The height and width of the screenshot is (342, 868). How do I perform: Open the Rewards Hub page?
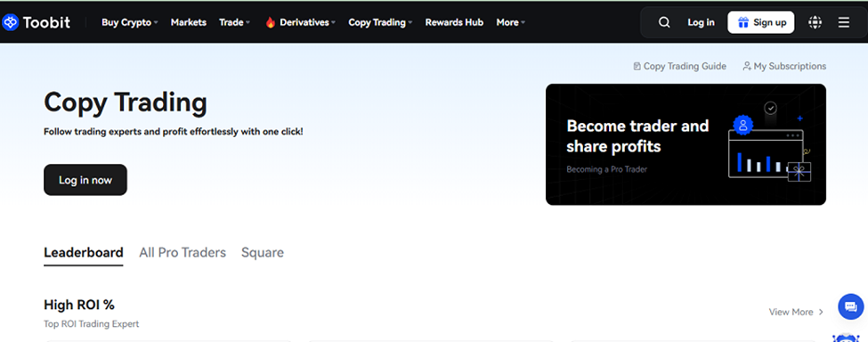coord(454,22)
